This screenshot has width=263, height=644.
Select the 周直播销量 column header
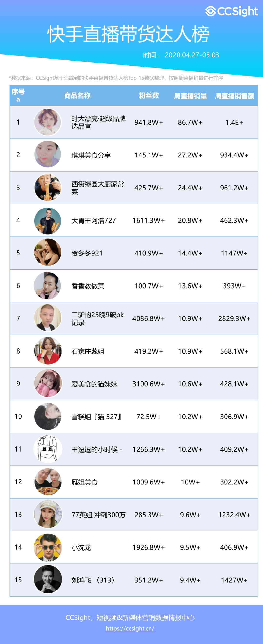(x=190, y=96)
